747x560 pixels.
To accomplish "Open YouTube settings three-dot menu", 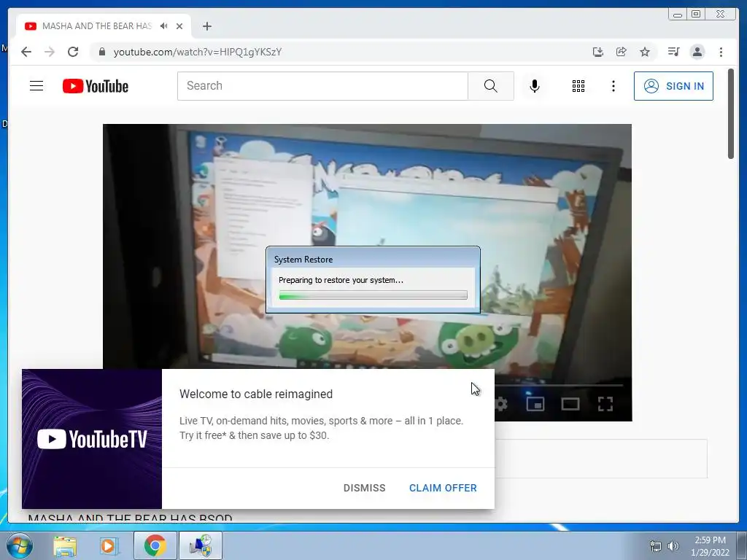I will pos(613,86).
